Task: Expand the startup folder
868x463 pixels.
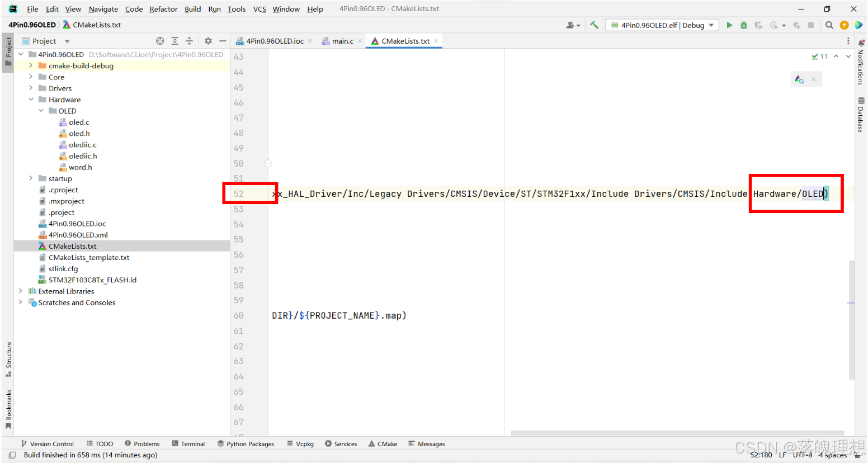Action: tap(31, 178)
